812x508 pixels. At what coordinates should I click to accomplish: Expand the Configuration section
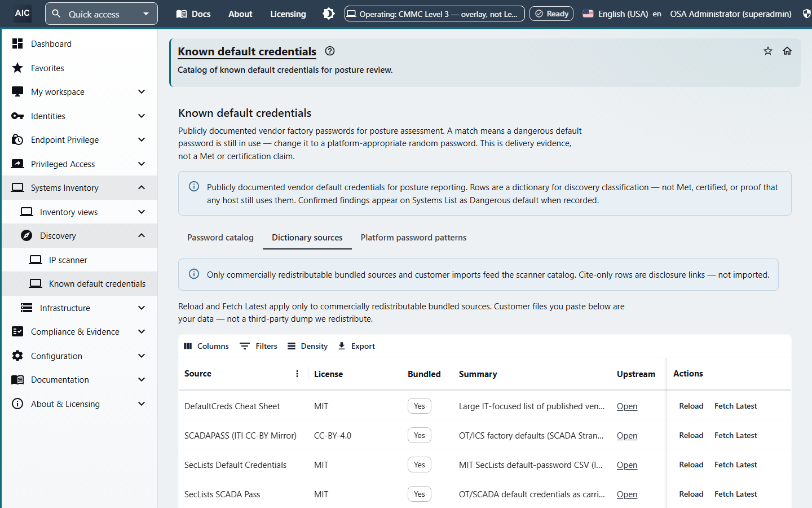click(x=80, y=356)
